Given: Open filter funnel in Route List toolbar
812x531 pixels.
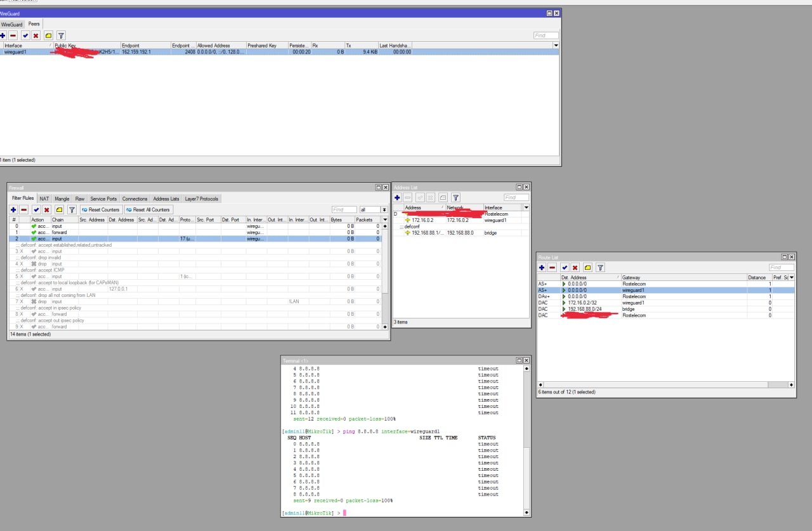Looking at the screenshot, I should 600,268.
